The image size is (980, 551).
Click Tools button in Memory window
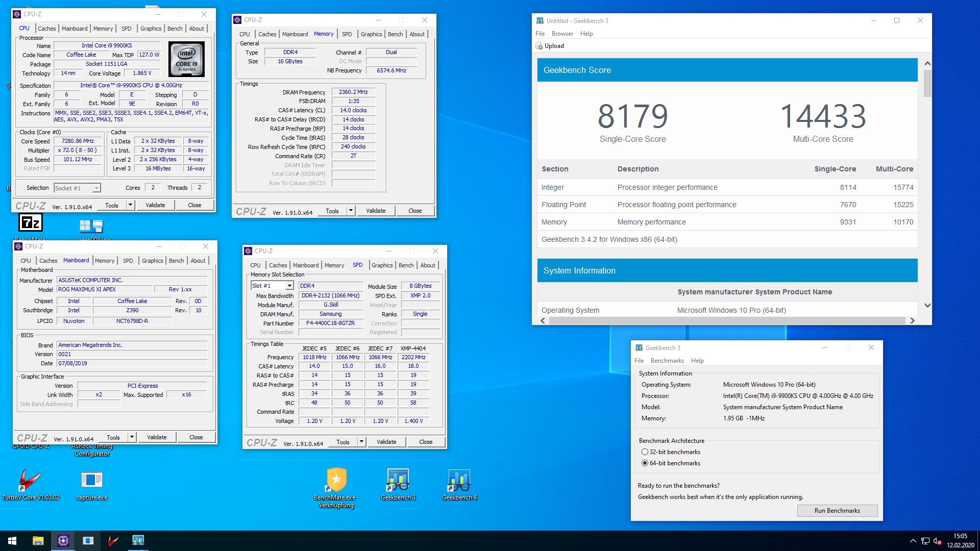click(x=332, y=211)
